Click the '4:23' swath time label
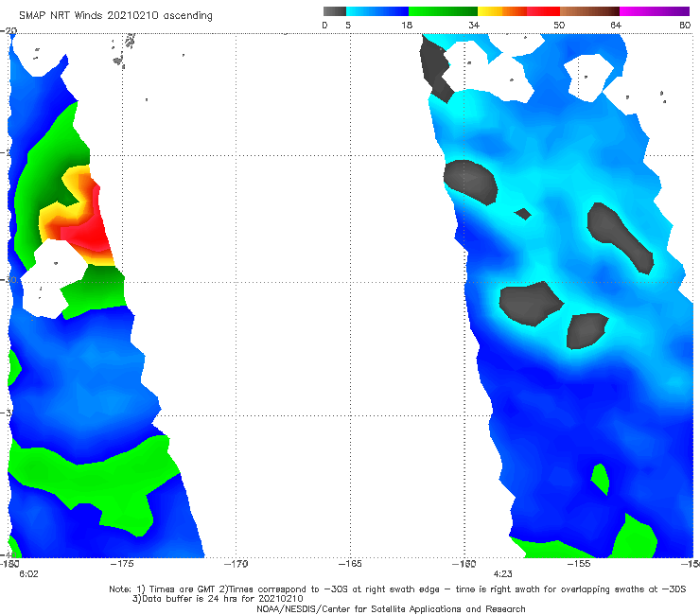 pyautogui.click(x=502, y=574)
